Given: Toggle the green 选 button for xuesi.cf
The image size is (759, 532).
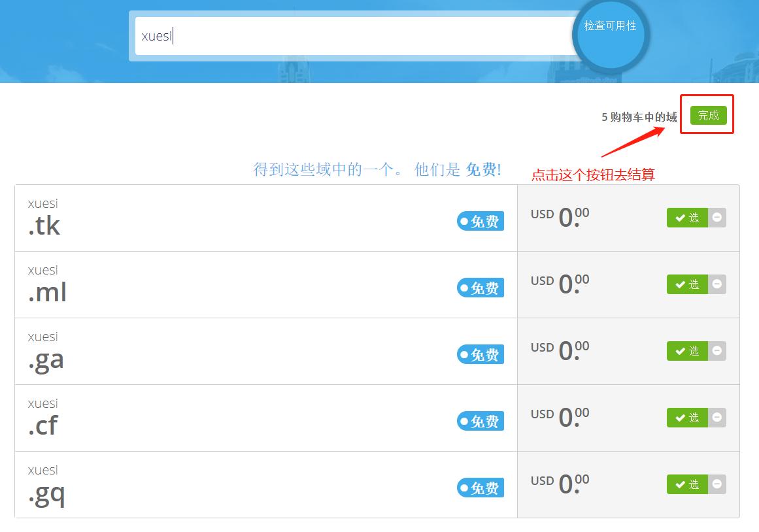Looking at the screenshot, I should [687, 418].
